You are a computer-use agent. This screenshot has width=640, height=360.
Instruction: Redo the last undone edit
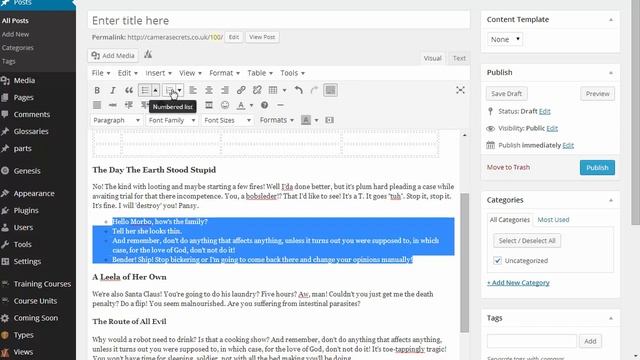(314, 90)
